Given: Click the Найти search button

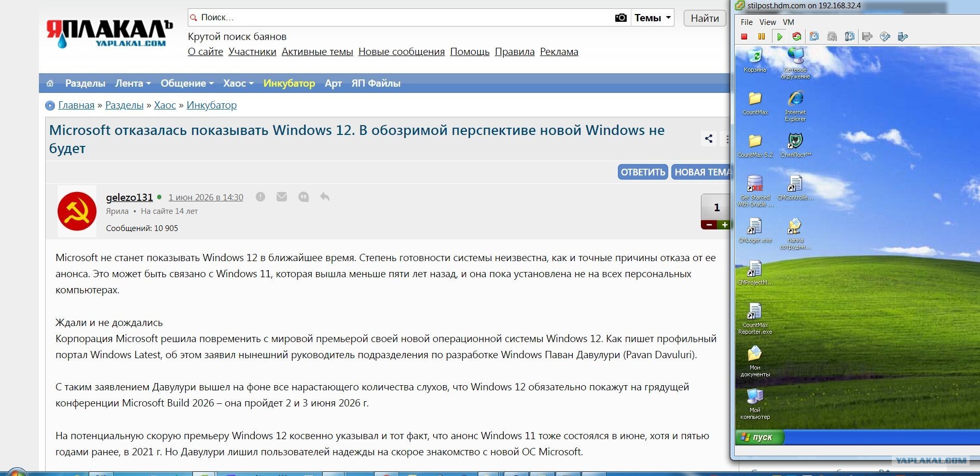Looking at the screenshot, I should [705, 18].
